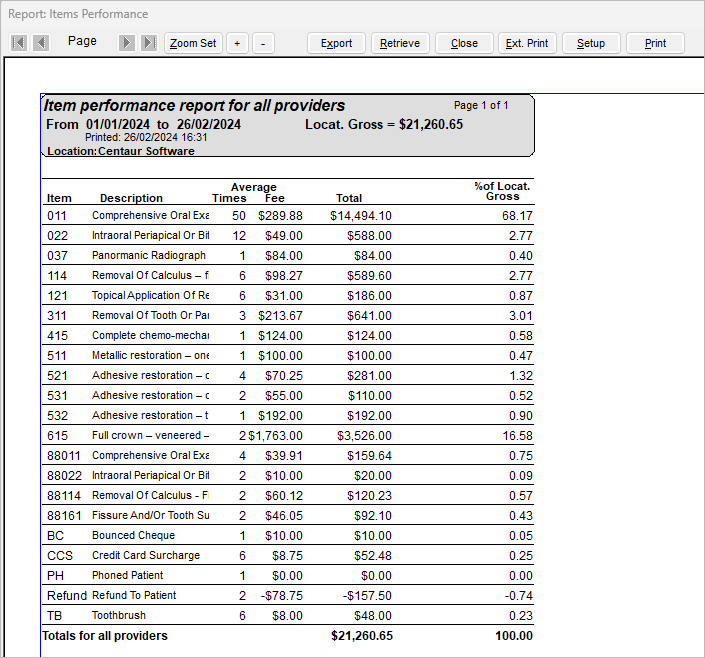Click the Item column header
Image resolution: width=705 pixels, height=658 pixels.
point(59,198)
